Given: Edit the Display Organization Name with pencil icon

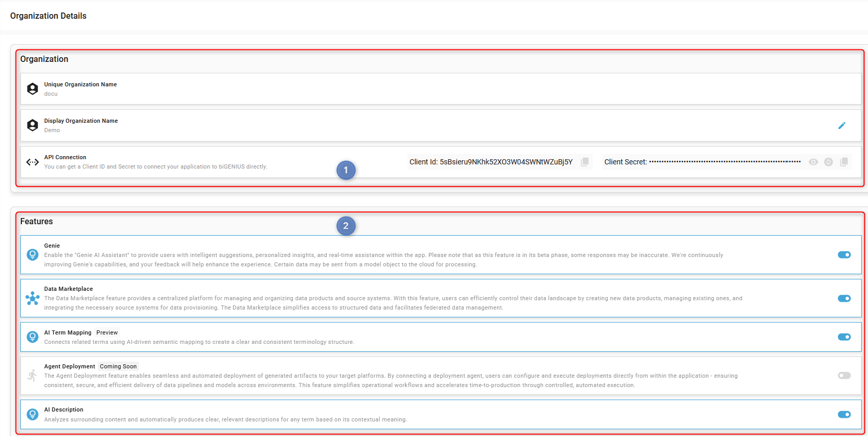Looking at the screenshot, I should [841, 125].
